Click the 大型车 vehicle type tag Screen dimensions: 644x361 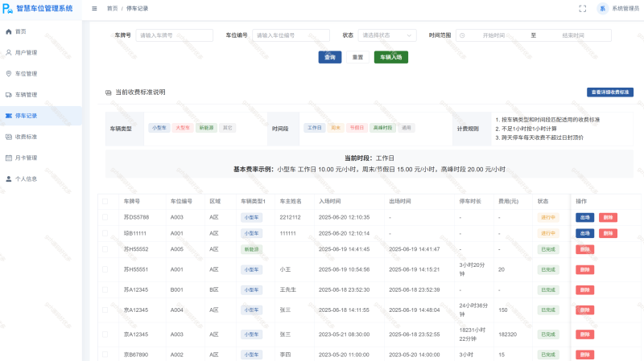[183, 128]
